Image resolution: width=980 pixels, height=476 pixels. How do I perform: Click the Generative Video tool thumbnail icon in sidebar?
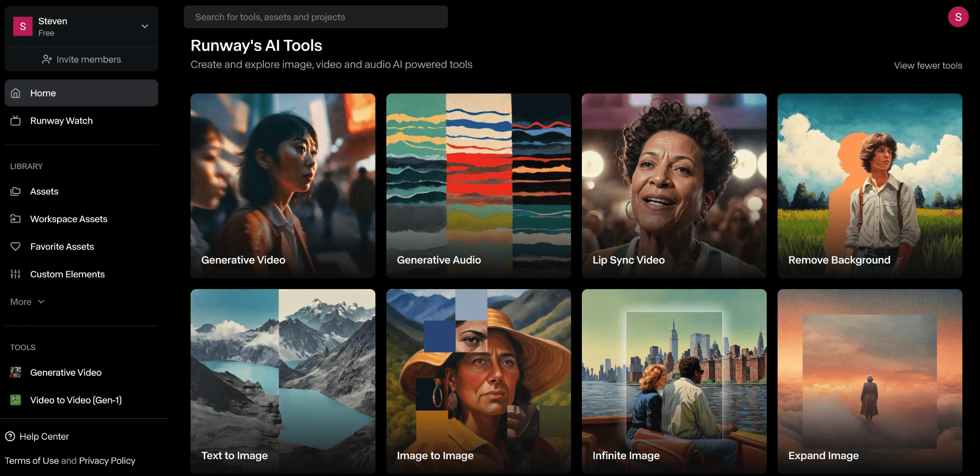[x=16, y=372]
